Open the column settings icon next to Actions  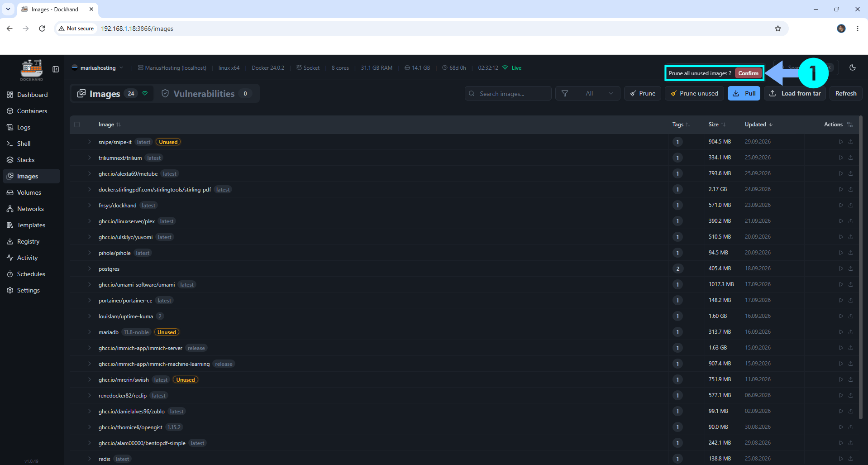[850, 125]
